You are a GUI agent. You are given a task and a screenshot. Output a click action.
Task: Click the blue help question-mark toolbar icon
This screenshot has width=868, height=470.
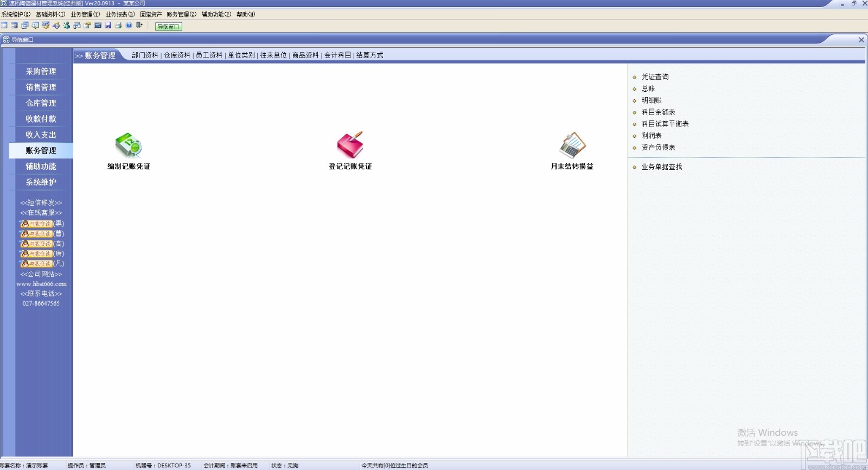point(129,26)
